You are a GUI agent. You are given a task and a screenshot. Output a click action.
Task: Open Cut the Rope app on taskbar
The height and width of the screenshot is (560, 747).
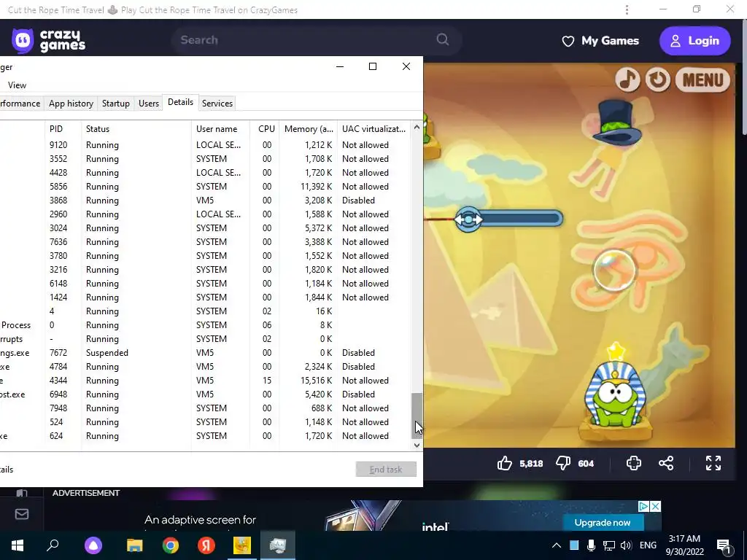click(x=242, y=545)
